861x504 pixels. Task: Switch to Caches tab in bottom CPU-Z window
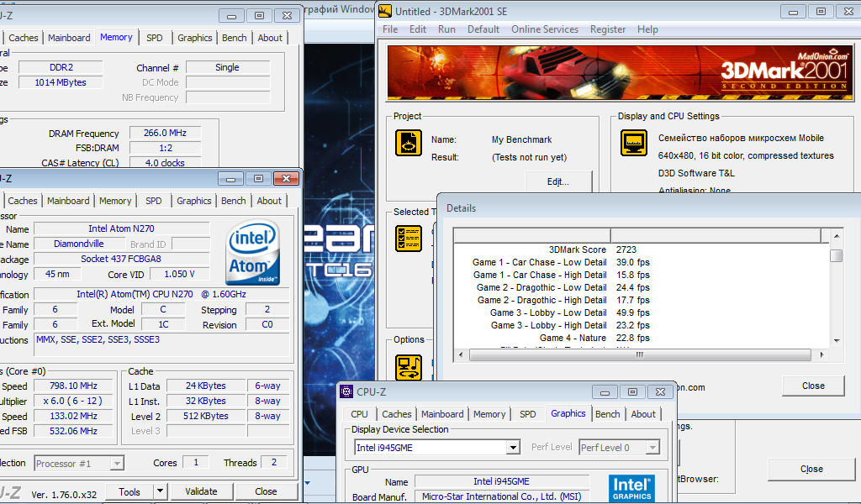point(397,414)
